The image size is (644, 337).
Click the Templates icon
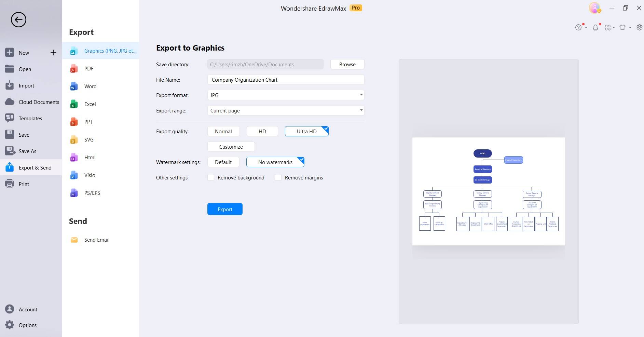(10, 118)
